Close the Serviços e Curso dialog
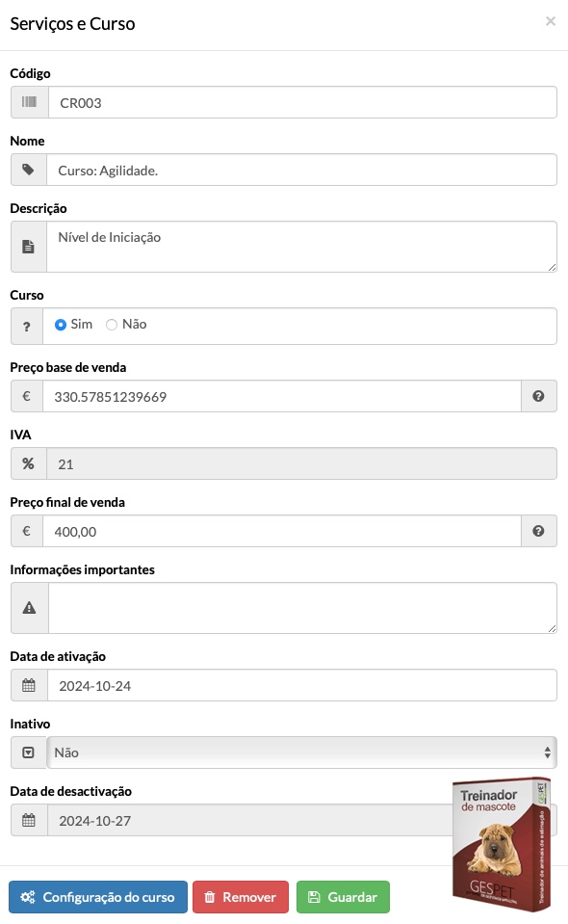The height and width of the screenshot is (924, 568). [x=551, y=21]
